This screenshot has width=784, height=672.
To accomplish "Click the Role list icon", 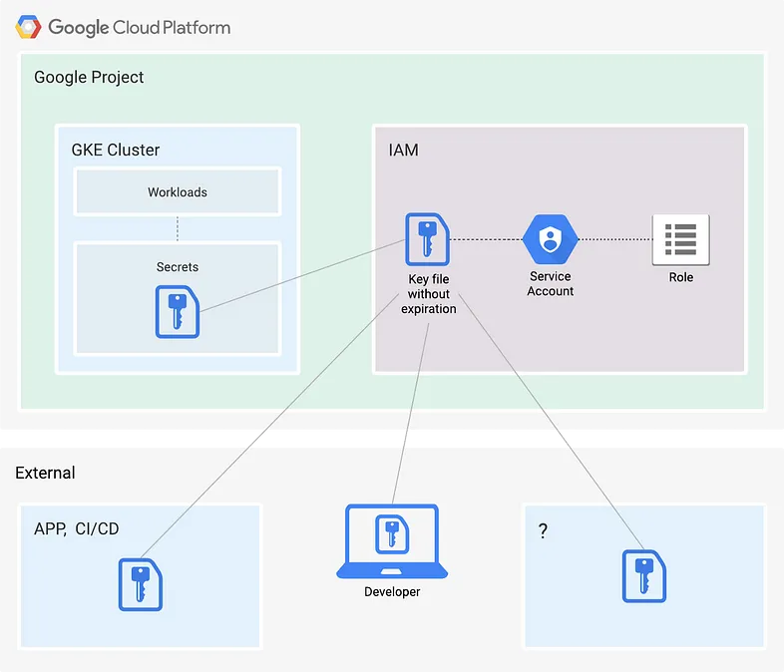I will click(x=680, y=240).
